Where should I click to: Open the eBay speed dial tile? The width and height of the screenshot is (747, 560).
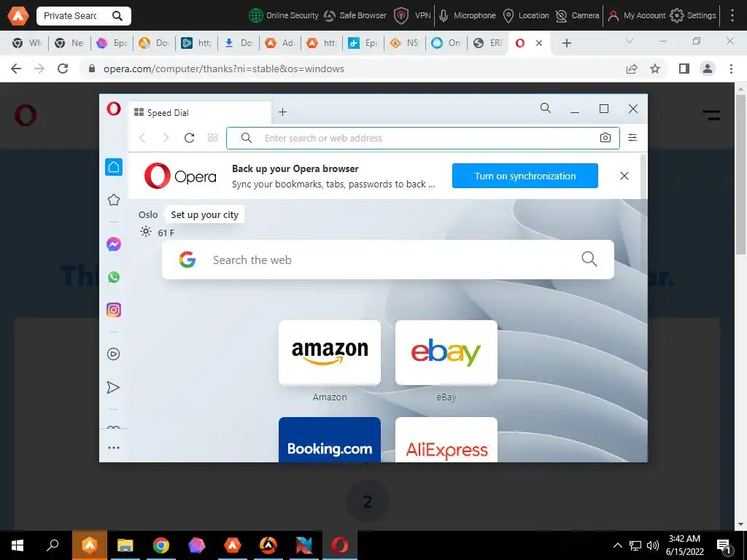[446, 353]
